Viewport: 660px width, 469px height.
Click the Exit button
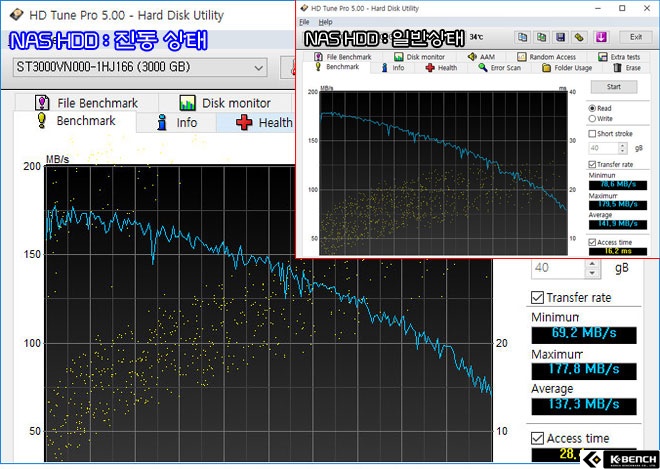[636, 37]
